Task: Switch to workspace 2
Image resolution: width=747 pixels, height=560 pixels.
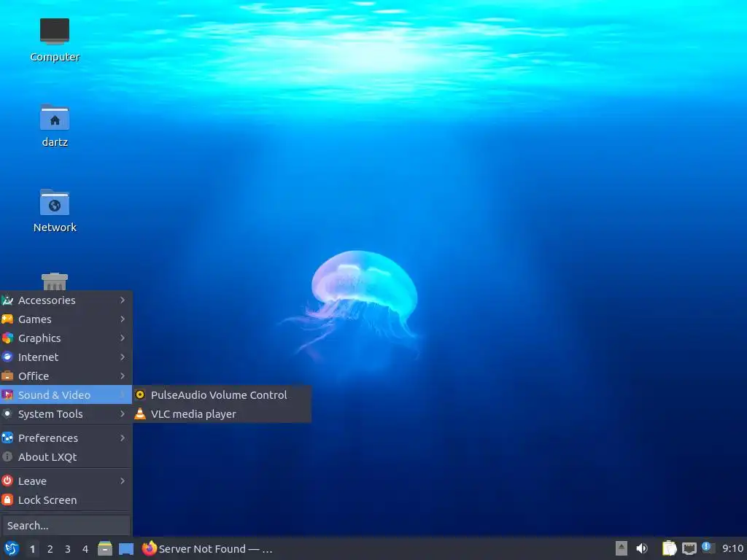Action: tap(50, 549)
